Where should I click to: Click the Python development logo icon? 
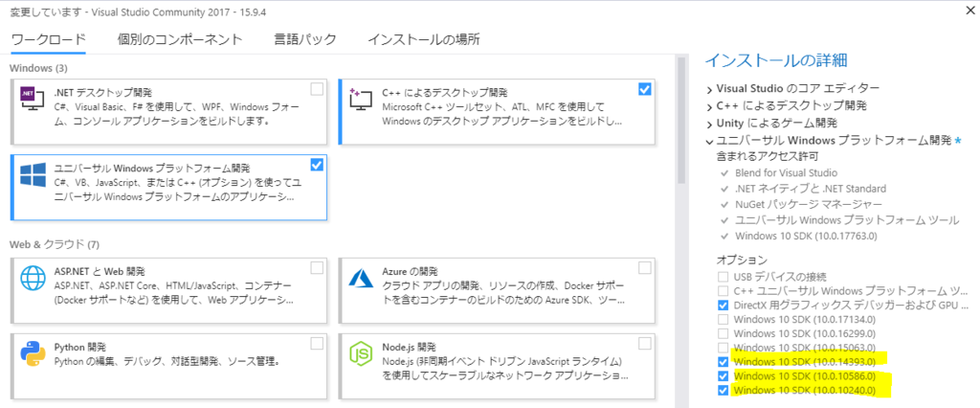(33, 353)
